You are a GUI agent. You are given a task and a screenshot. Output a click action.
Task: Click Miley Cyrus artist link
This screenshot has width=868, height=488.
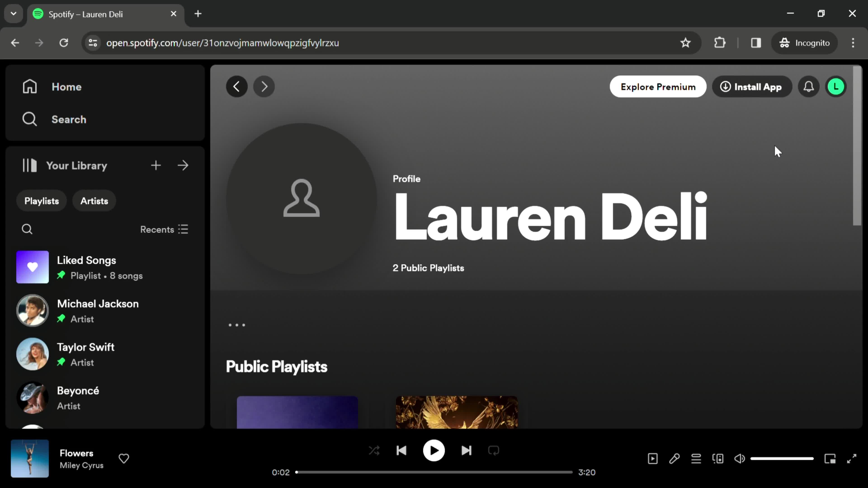pos(82,465)
